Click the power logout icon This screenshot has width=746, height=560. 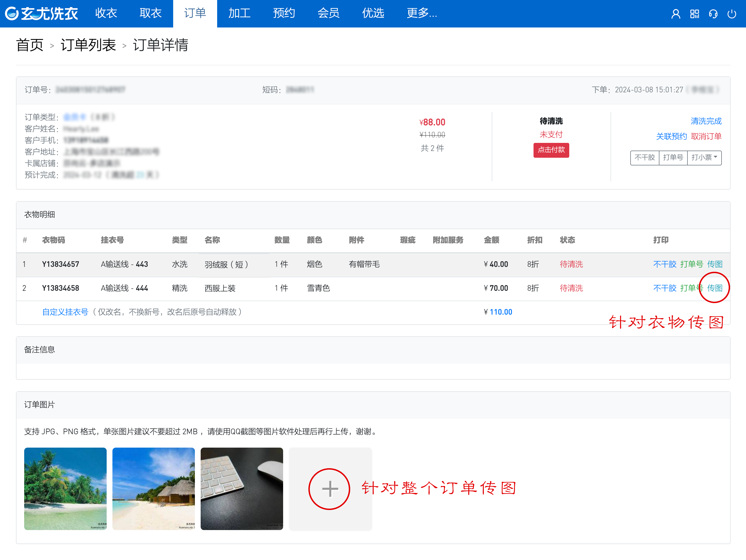coord(731,14)
